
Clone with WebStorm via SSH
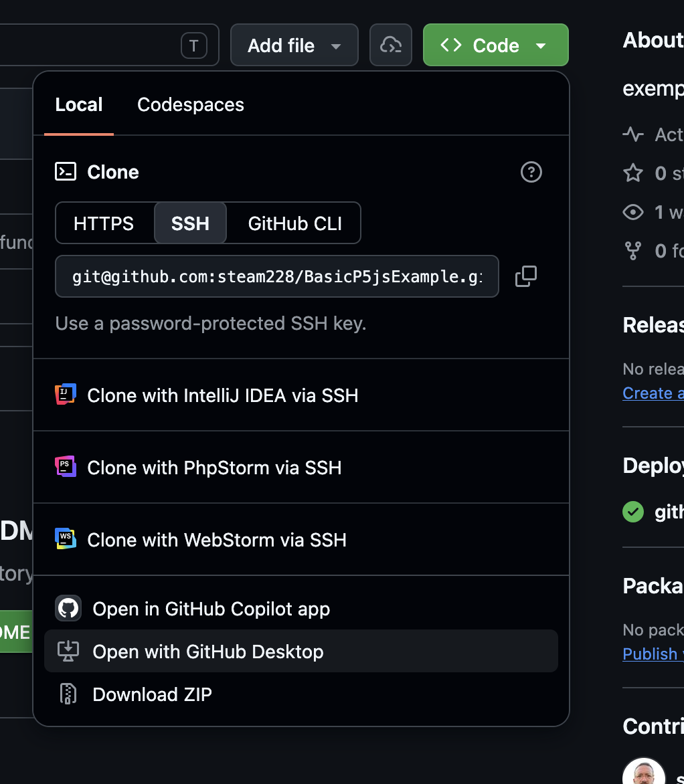point(301,539)
